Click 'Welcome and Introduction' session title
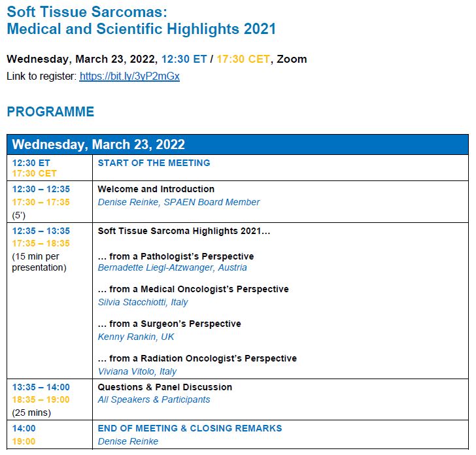Screen dimensions: 476x455 (156, 189)
